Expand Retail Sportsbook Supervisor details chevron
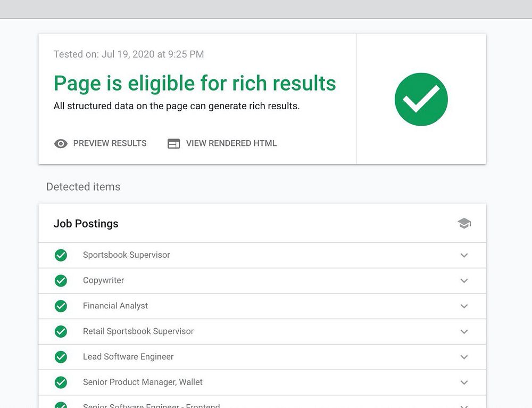The height and width of the screenshot is (408, 532). pyautogui.click(x=464, y=331)
